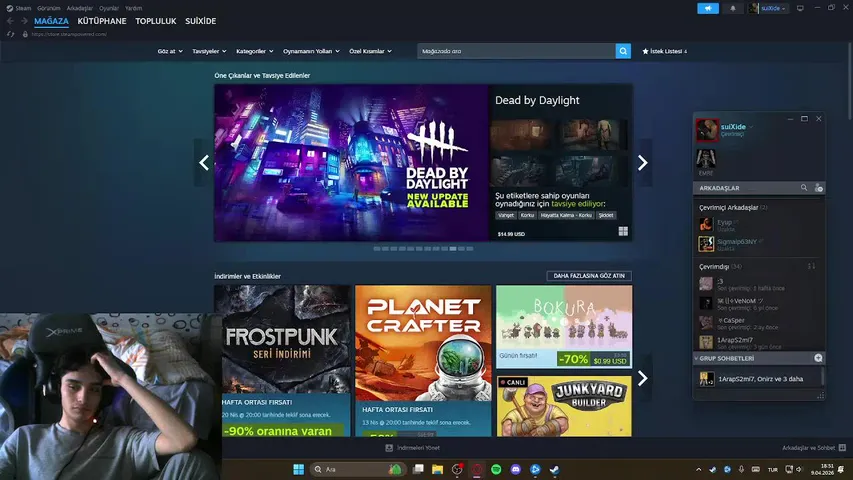Open the Oynamanın Yolları dropdown
853x480 pixels.
311,51
